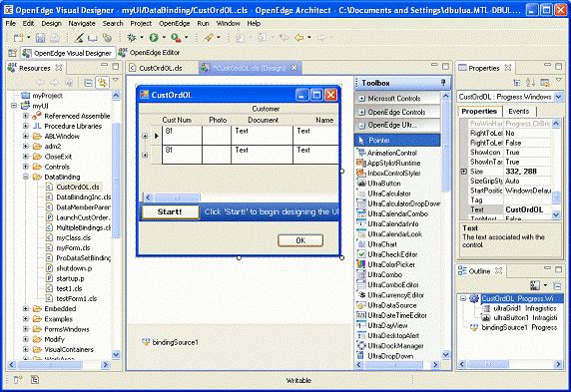Click the Resources horizontal scrollbar

point(59,365)
